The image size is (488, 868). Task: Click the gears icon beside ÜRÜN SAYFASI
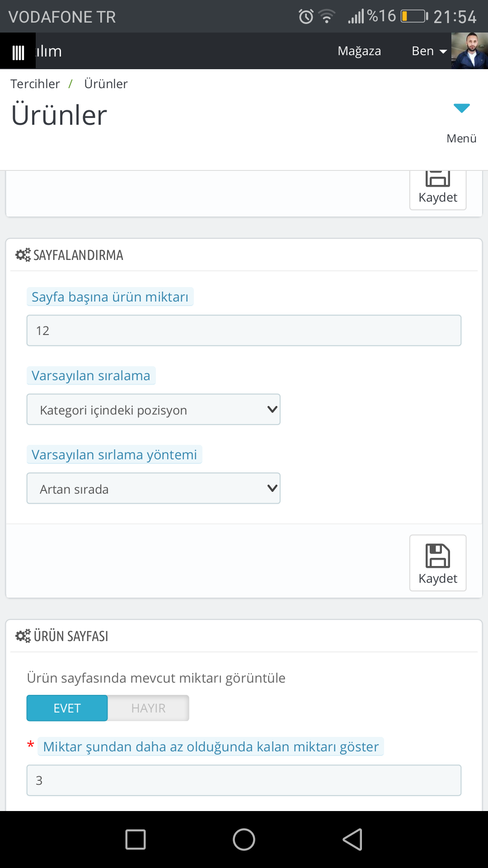pos(23,636)
